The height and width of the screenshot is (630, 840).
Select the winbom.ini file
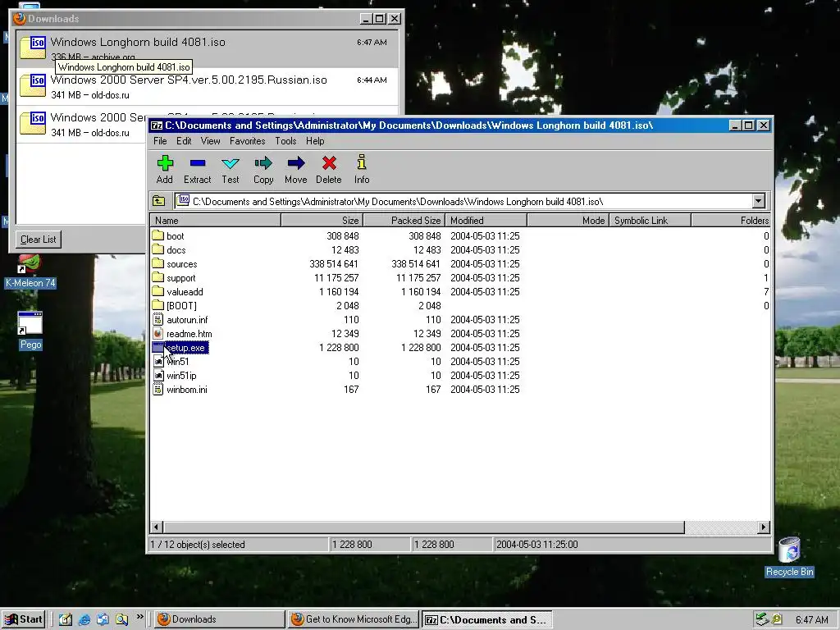point(186,390)
